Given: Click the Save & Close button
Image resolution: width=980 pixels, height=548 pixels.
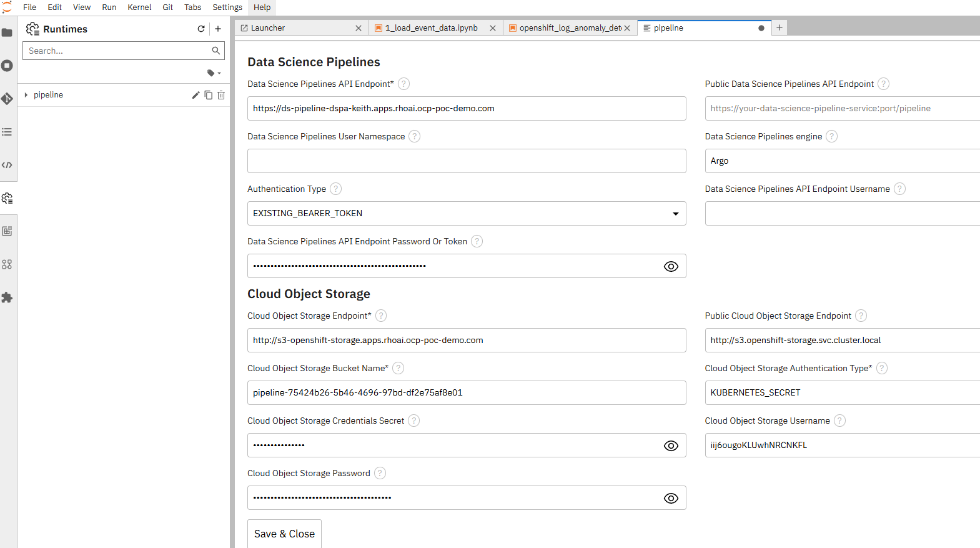Looking at the screenshot, I should [284, 534].
